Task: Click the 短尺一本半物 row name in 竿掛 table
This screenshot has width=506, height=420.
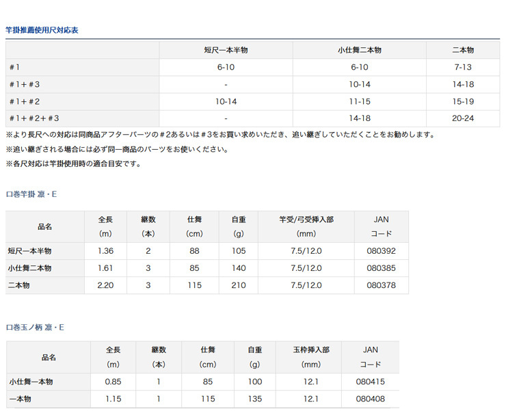Action: pos(29,251)
